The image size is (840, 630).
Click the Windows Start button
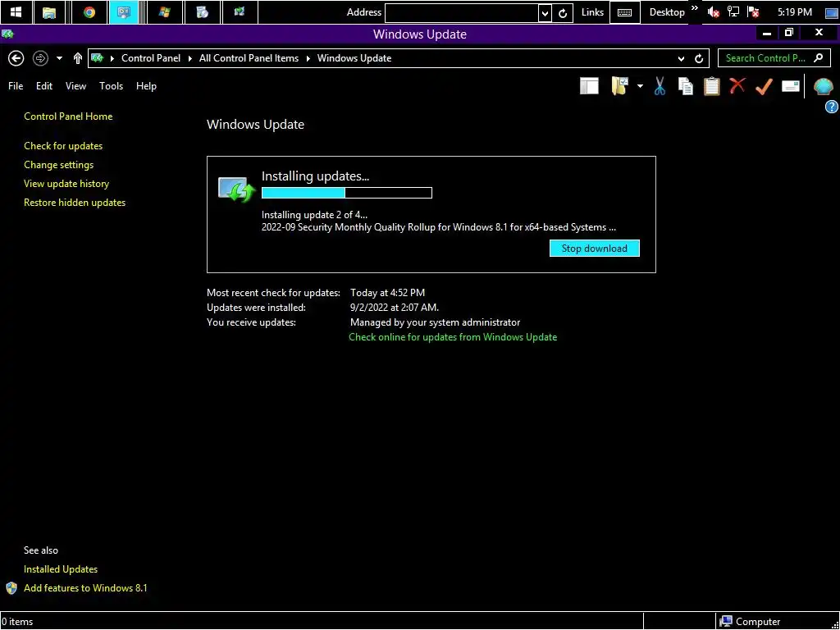point(16,11)
